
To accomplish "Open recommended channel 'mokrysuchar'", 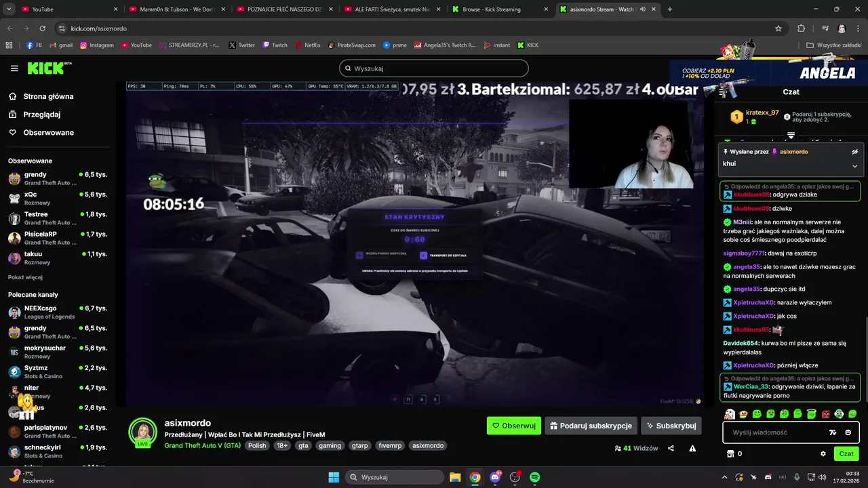I will [x=58, y=352].
